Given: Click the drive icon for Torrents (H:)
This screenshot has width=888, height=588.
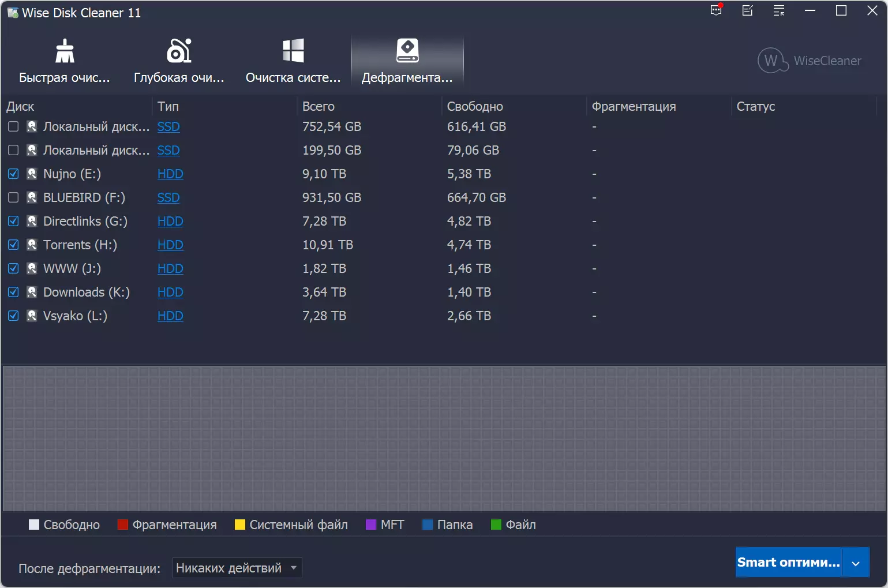Looking at the screenshot, I should click(x=32, y=245).
